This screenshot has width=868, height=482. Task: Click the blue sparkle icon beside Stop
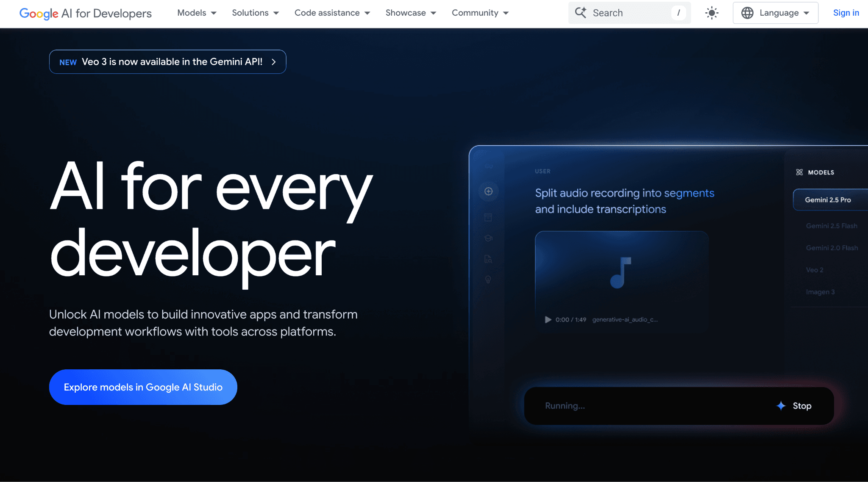pyautogui.click(x=781, y=406)
